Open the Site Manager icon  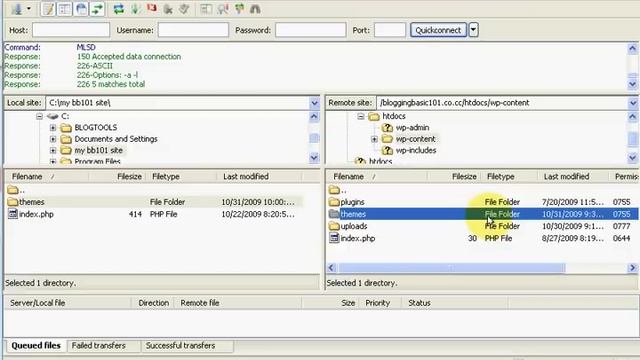[16, 9]
